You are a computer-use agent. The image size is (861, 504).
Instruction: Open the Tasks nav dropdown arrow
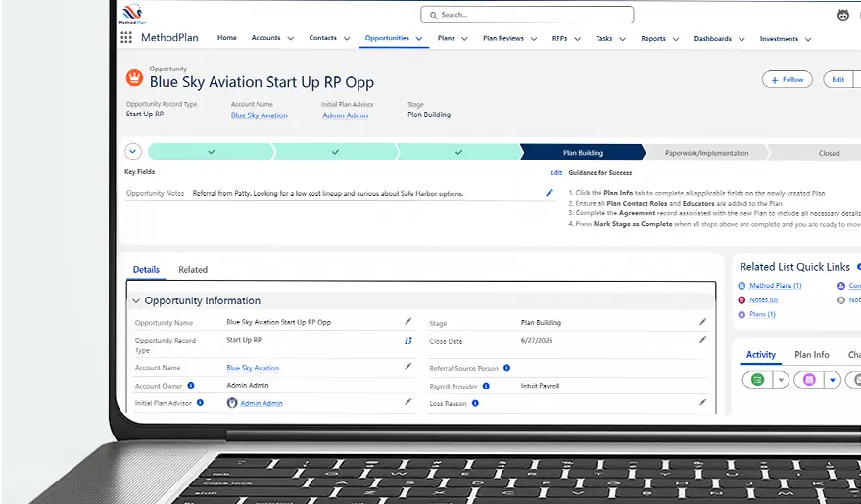[x=623, y=39]
